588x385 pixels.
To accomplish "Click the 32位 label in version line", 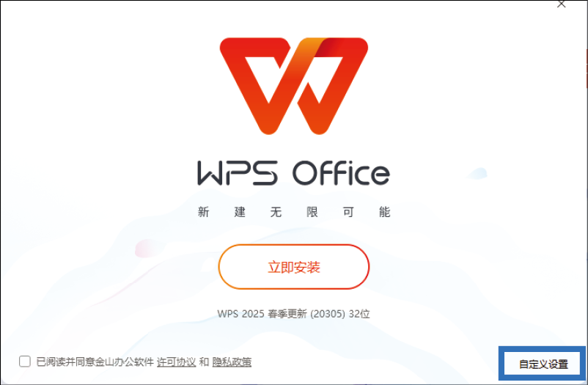I will (359, 314).
